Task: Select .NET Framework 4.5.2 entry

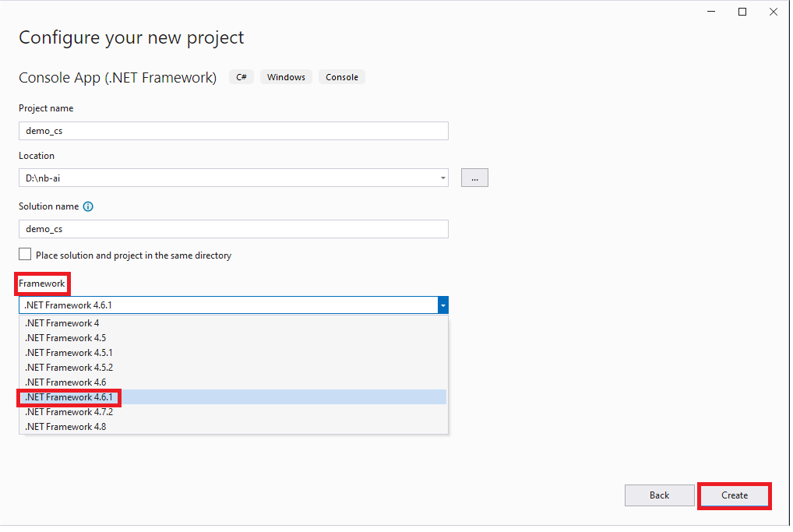Action: point(233,368)
